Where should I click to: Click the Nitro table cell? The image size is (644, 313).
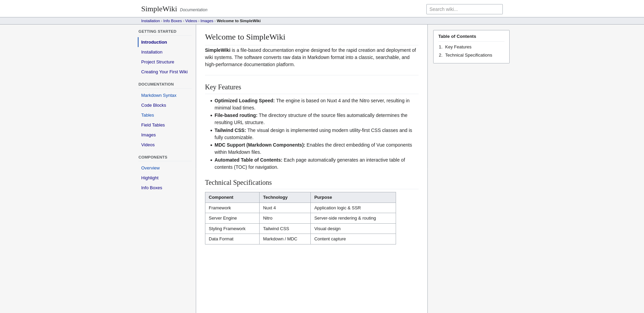pos(285,218)
